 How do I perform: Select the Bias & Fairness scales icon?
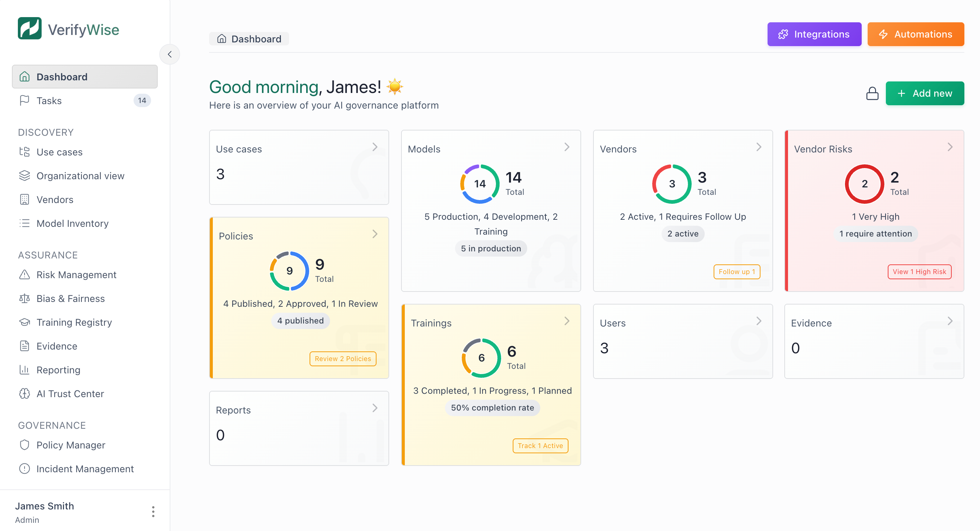point(24,298)
